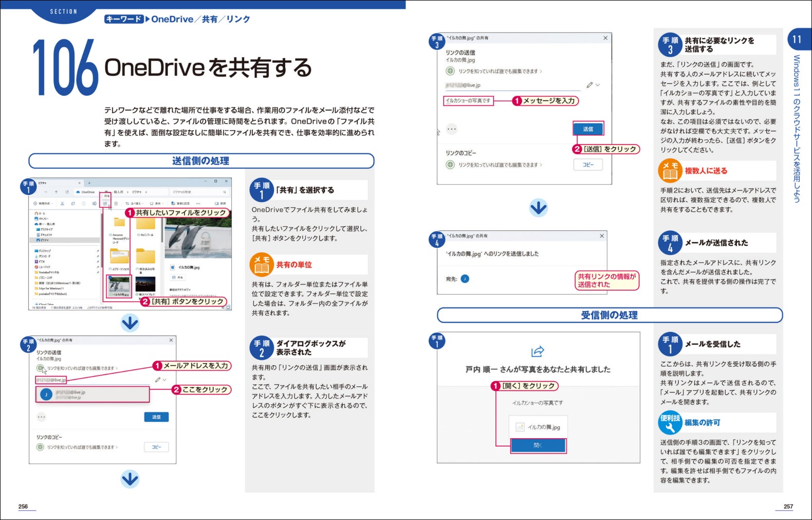Click the delete trash icon in Explorer toolbar
The height and width of the screenshot is (520, 812).
coord(116,204)
